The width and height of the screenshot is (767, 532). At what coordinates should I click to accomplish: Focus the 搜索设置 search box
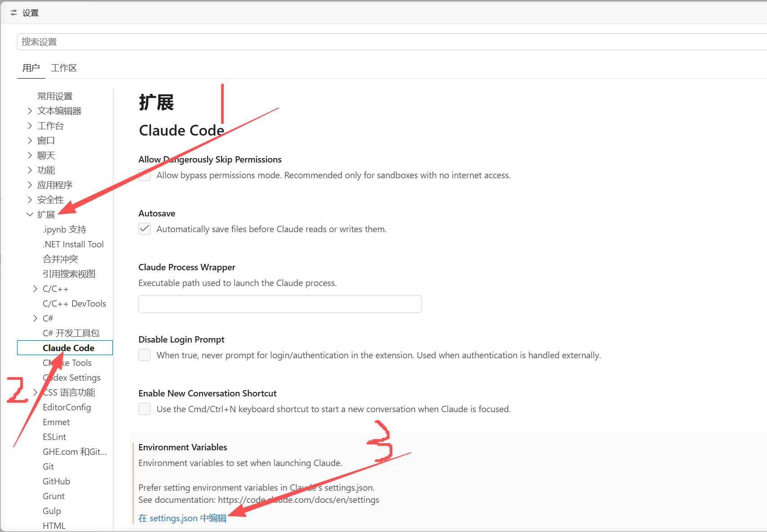click(392, 42)
